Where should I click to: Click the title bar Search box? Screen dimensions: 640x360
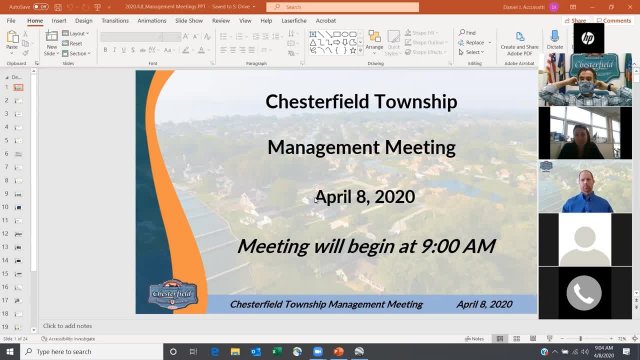[x=342, y=7]
